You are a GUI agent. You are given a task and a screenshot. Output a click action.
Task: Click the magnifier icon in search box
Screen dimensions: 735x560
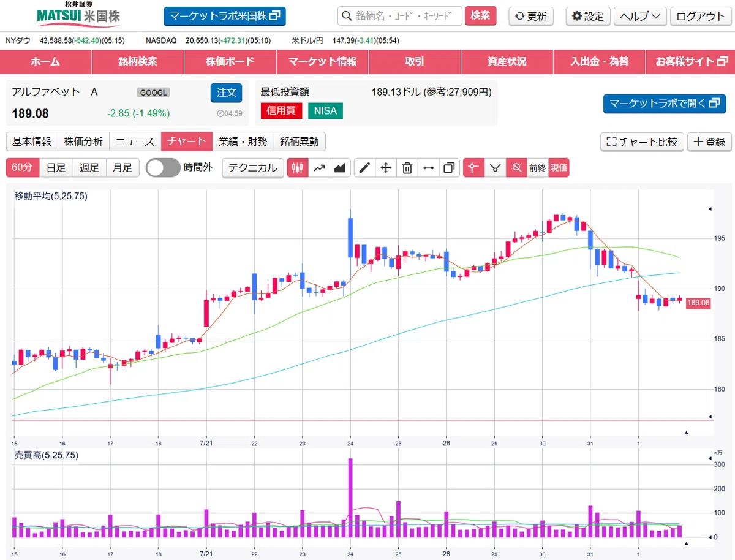pyautogui.click(x=347, y=16)
